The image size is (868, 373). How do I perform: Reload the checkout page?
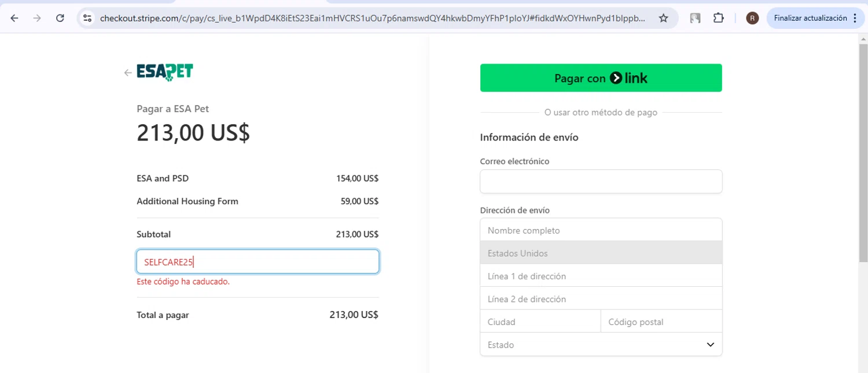[x=60, y=18]
